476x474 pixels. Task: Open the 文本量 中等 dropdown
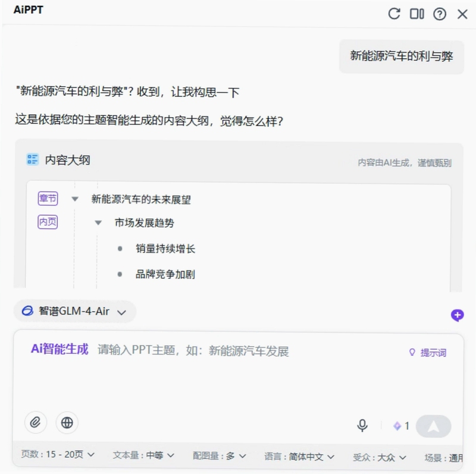(x=143, y=455)
